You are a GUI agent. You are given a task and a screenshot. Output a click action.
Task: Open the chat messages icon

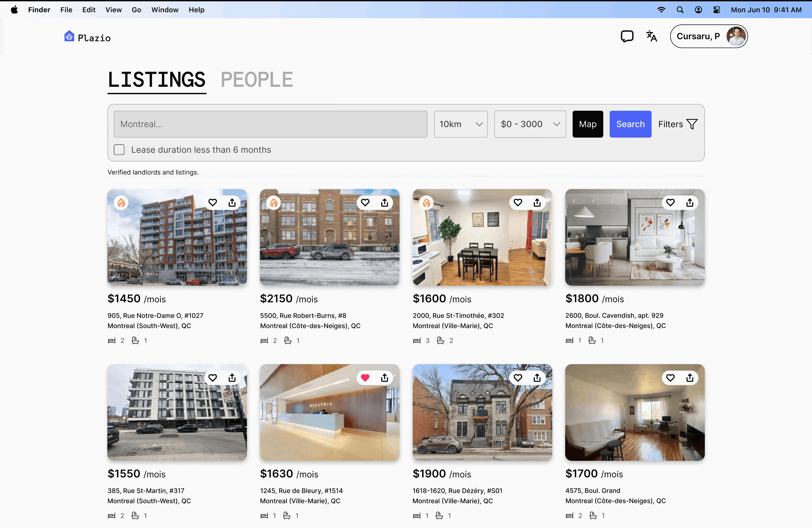coord(627,36)
